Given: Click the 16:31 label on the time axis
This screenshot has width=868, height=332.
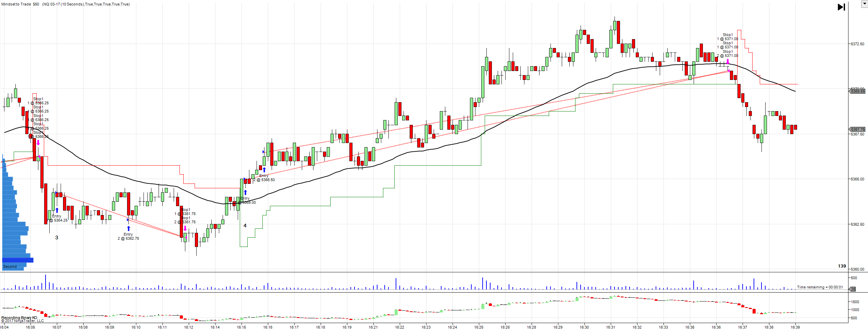Looking at the screenshot, I should (x=611, y=327).
